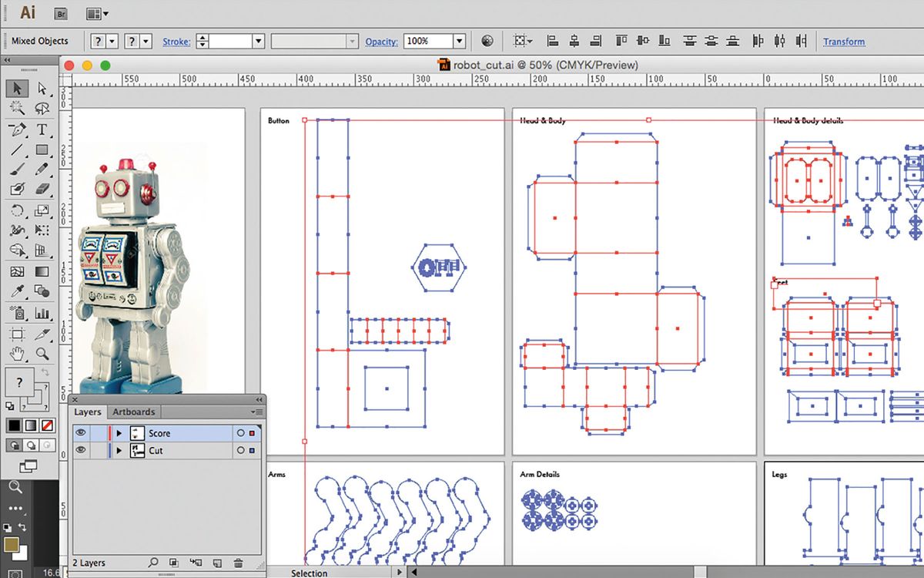Hide the Score layer
This screenshot has width=924, height=578.
pos(81,433)
